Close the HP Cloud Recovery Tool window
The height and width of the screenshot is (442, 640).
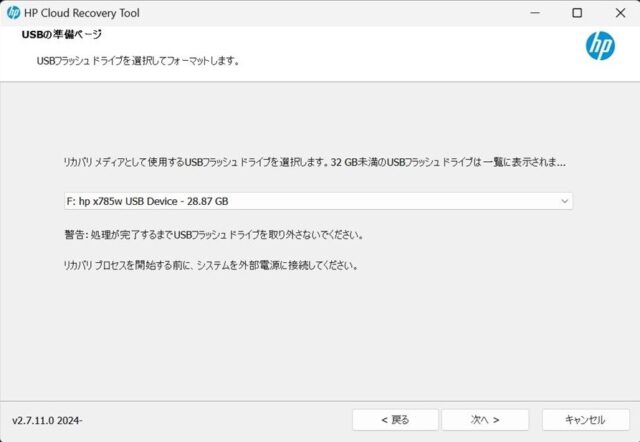[x=620, y=13]
